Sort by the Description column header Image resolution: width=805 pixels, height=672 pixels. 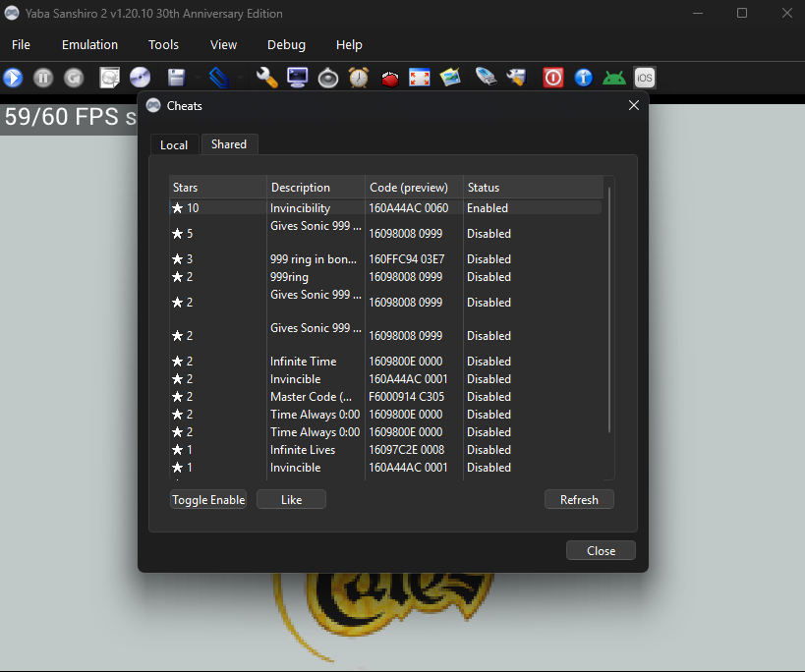pyautogui.click(x=316, y=188)
